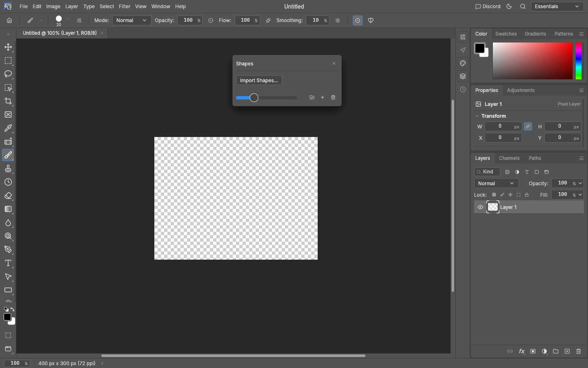Select the History Brush tool
This screenshot has height=368, width=588.
pyautogui.click(x=8, y=182)
